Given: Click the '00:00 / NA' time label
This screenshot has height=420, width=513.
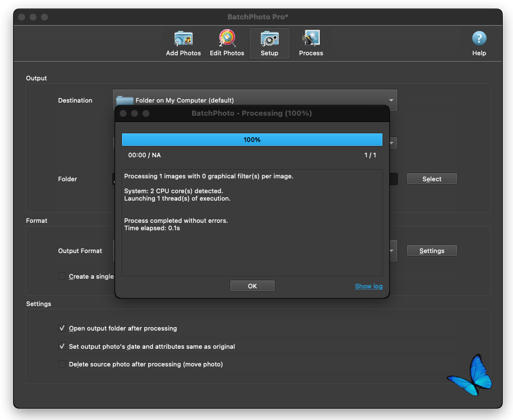Looking at the screenshot, I should (144, 155).
